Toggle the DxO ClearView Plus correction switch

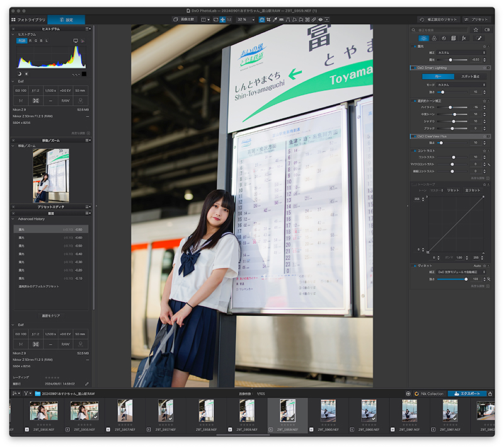point(413,135)
